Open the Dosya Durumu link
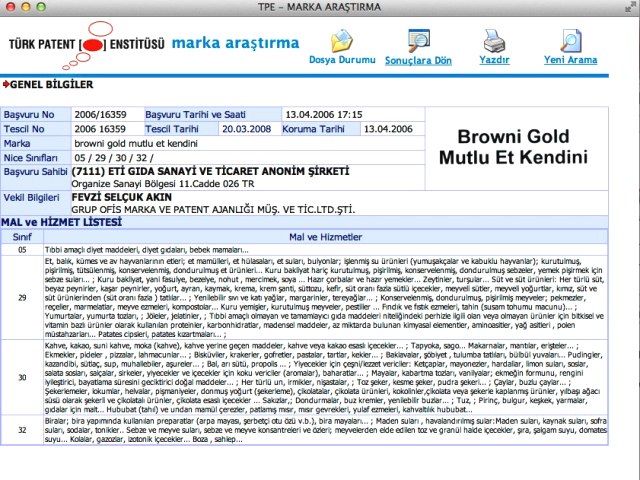 344,60
